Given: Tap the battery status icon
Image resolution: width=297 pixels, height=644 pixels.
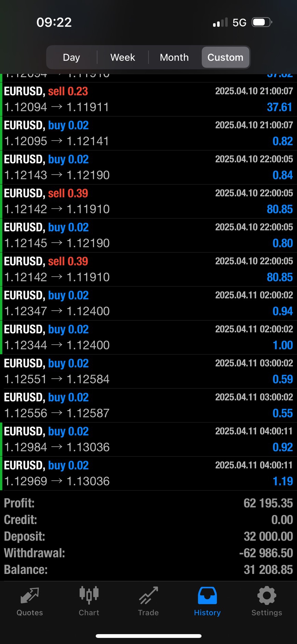Looking at the screenshot, I should click(x=261, y=23).
